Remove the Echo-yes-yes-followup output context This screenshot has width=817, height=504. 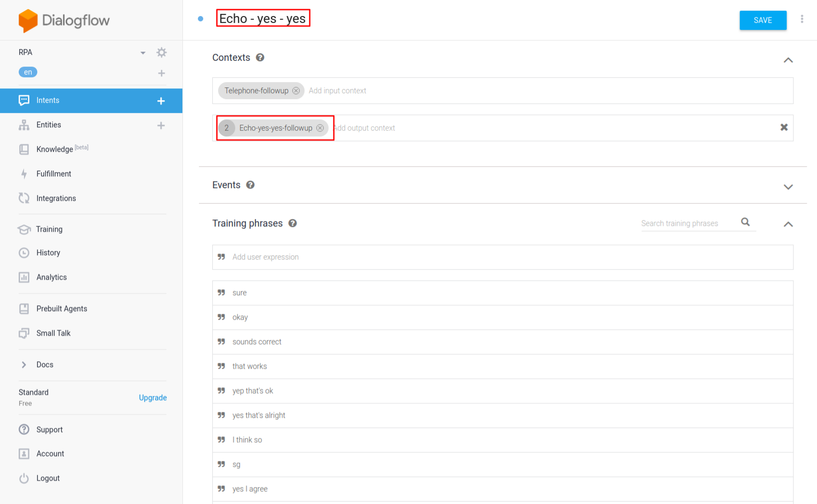[x=320, y=128]
